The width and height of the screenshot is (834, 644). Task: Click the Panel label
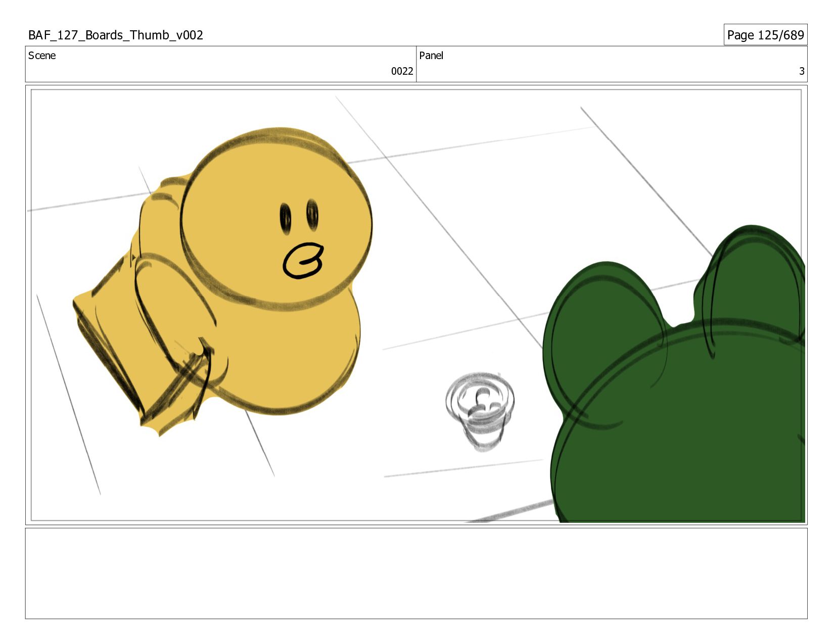431,56
